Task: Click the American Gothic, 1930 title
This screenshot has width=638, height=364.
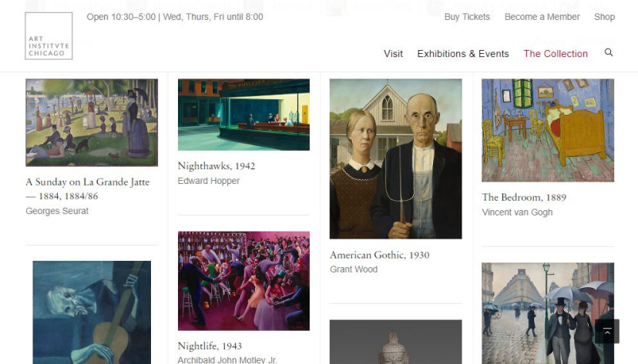Action: (380, 255)
